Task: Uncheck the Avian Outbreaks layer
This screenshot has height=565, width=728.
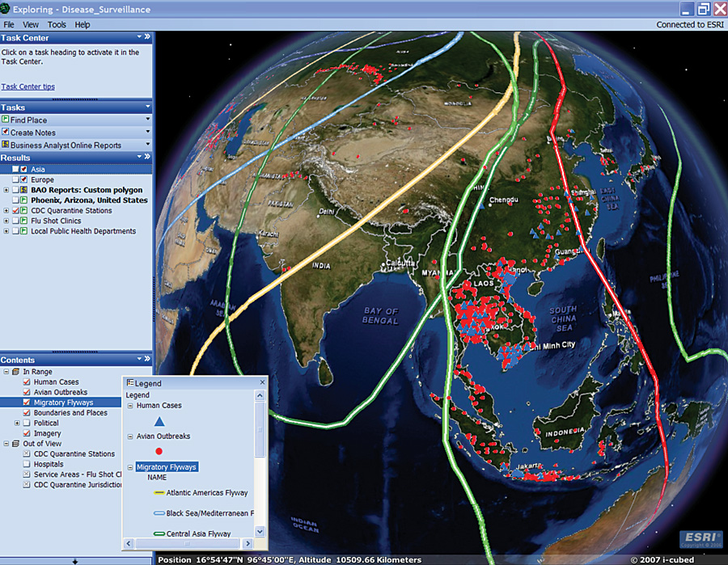Action: pyautogui.click(x=27, y=392)
